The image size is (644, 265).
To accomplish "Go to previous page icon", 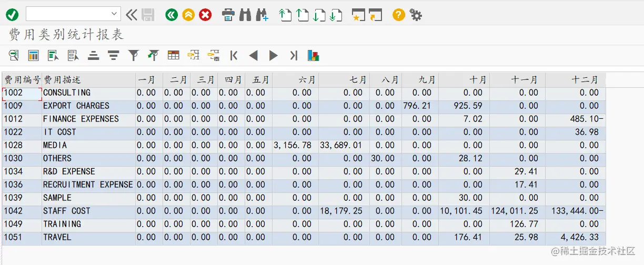I will coord(303,15).
